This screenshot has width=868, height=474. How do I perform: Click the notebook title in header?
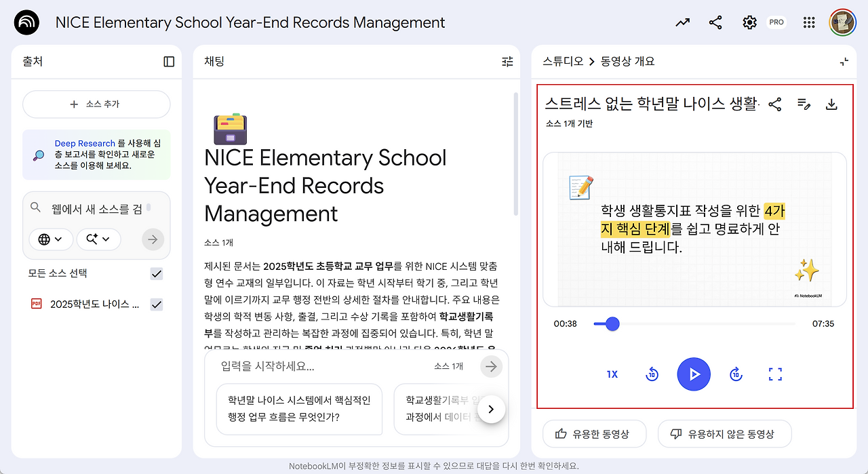250,22
